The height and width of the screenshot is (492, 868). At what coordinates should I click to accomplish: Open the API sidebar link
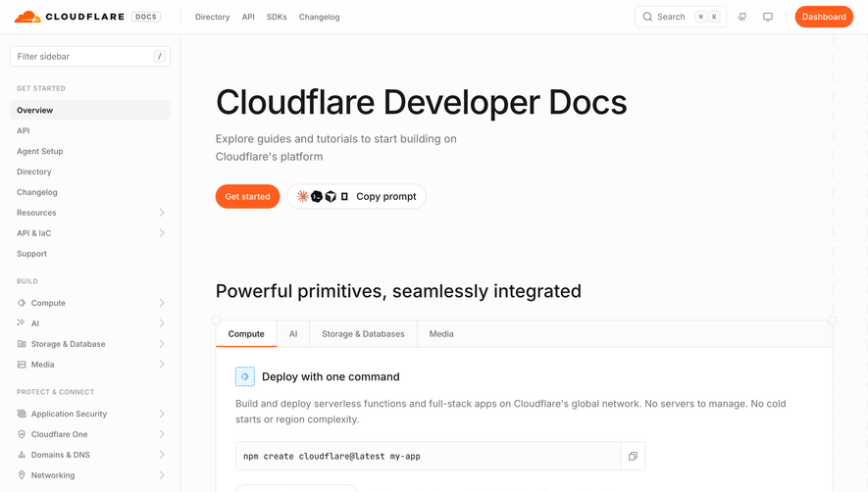pyautogui.click(x=90, y=130)
